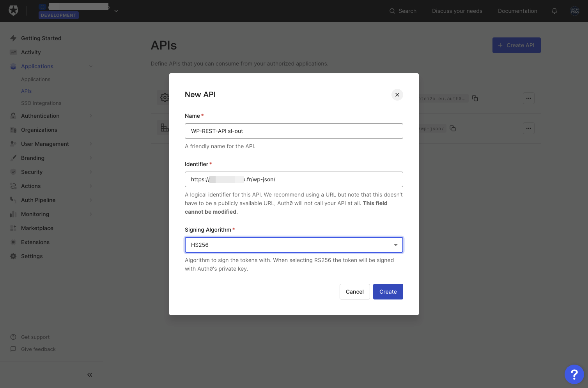Close the New API dialog

coord(397,95)
